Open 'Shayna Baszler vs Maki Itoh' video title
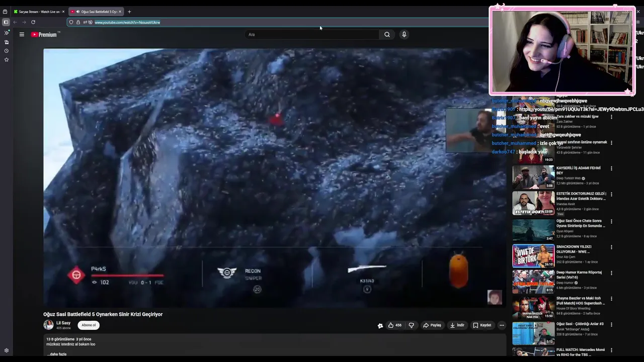644x362 pixels. pyautogui.click(x=581, y=301)
